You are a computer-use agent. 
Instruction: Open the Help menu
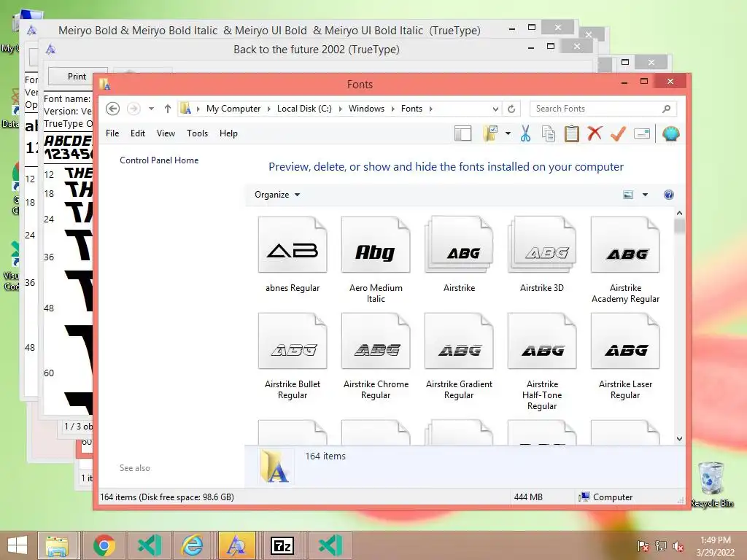click(228, 133)
